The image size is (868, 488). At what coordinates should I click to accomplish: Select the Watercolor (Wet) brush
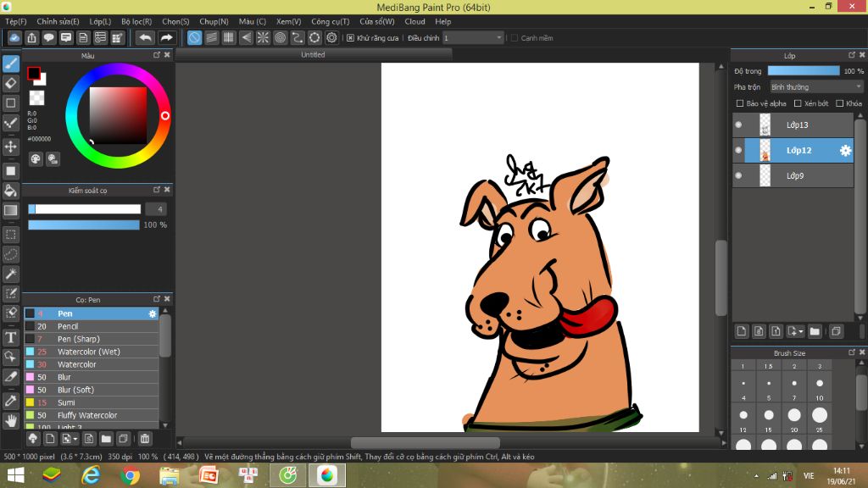click(92, 352)
